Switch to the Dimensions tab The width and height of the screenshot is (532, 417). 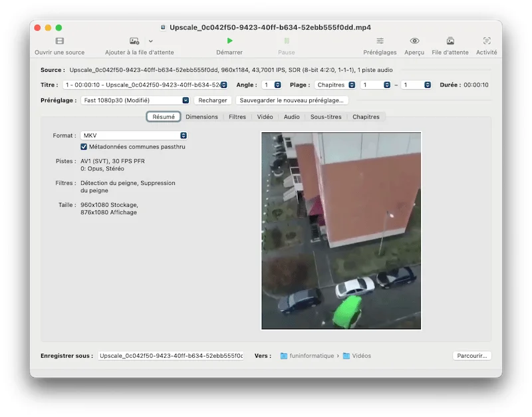click(201, 116)
